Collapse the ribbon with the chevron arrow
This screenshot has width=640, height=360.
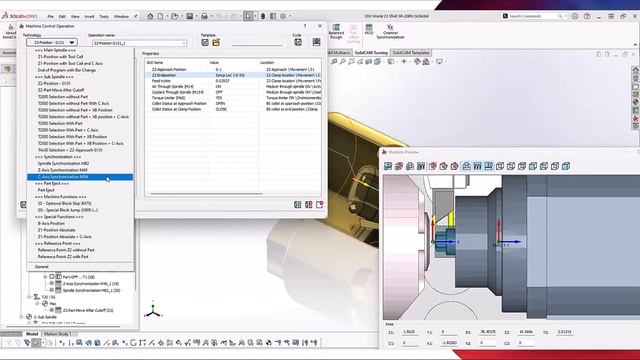[x=635, y=44]
